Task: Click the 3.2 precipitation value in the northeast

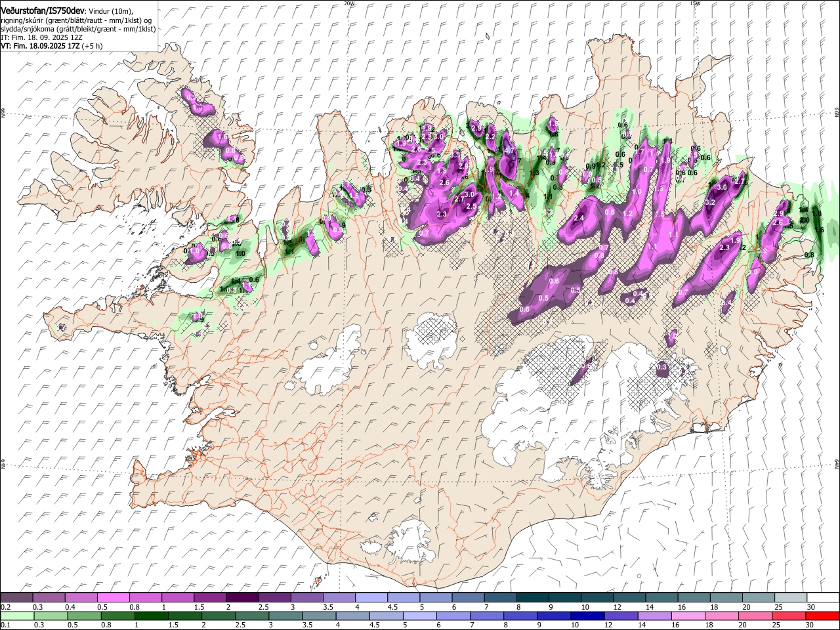Action: (709, 203)
